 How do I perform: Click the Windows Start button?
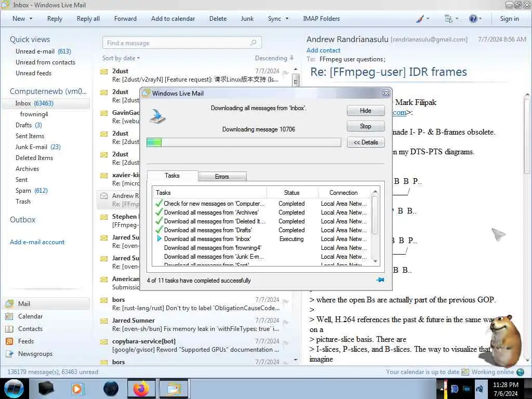(14, 389)
